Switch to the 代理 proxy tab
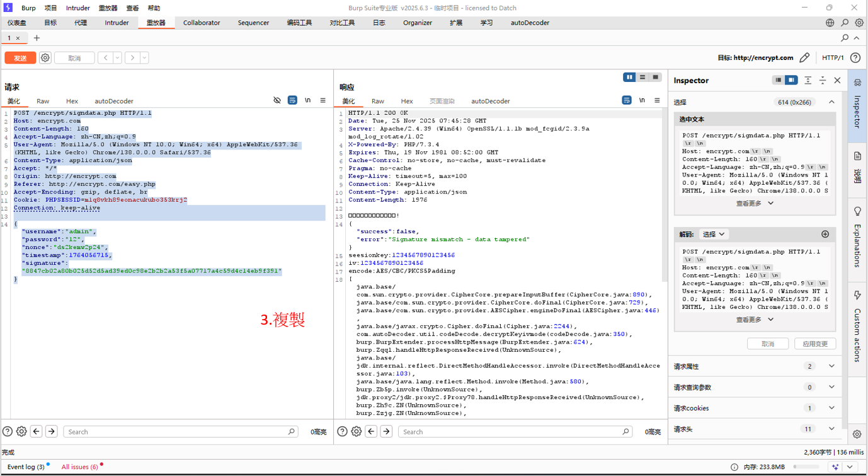 click(x=81, y=23)
